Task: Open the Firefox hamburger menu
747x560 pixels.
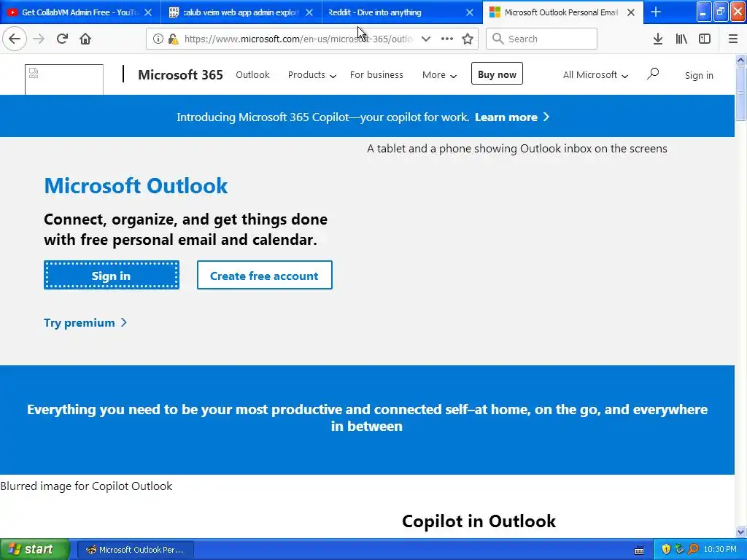Action: coord(733,39)
